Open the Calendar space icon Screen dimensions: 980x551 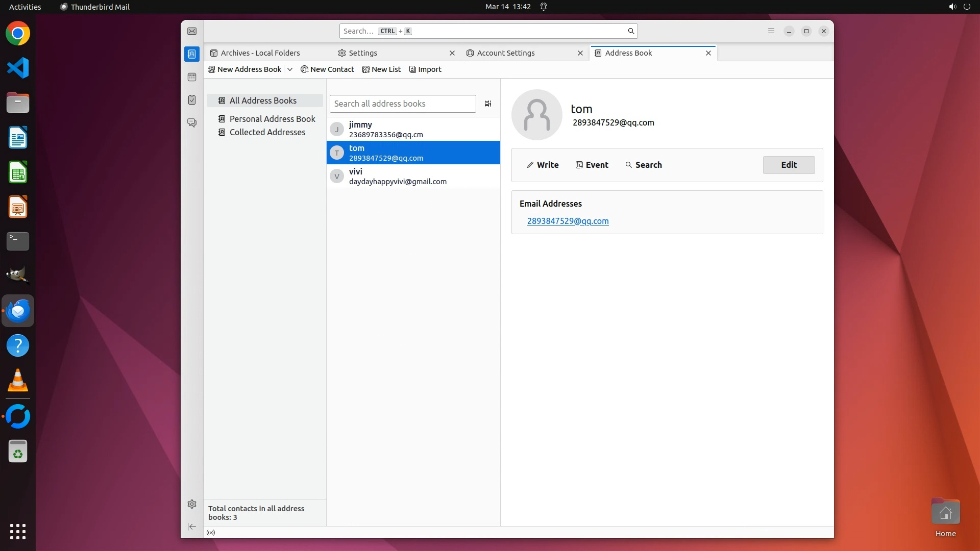(192, 77)
